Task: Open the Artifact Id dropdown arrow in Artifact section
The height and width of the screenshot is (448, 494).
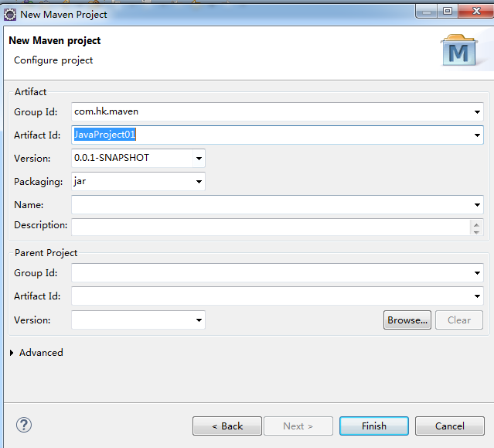Action: (477, 135)
